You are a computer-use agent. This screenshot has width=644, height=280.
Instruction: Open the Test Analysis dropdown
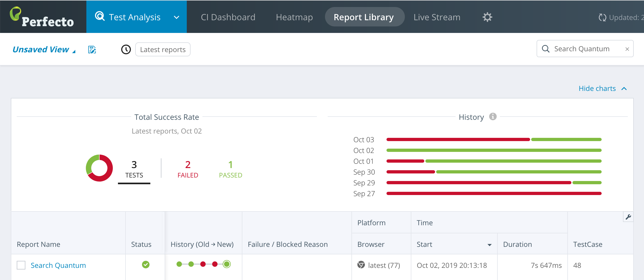[177, 17]
